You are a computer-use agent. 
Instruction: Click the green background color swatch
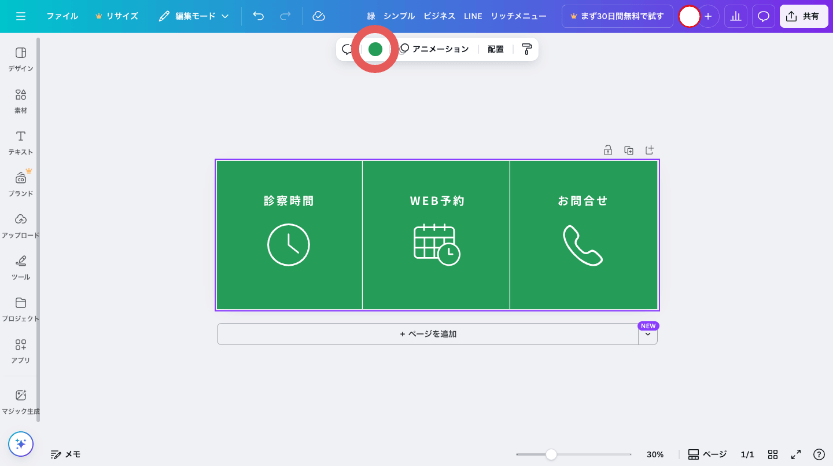tap(375, 49)
